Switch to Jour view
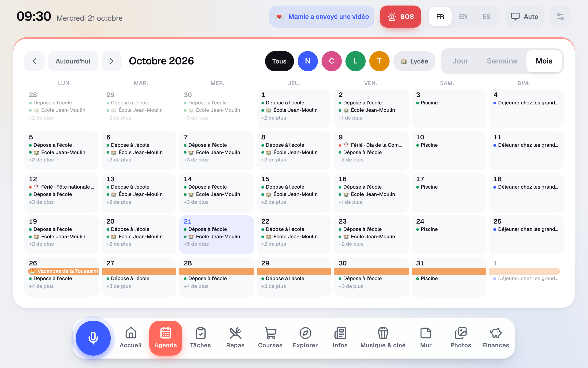 click(460, 61)
